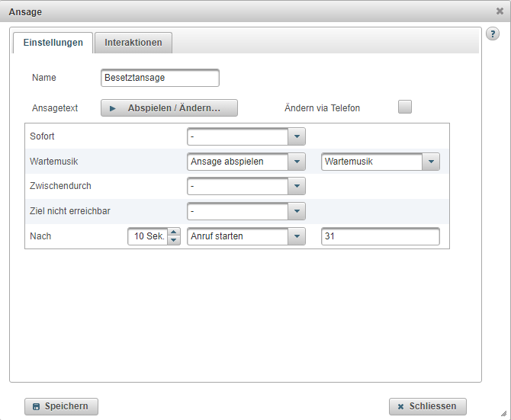The image size is (511, 420).
Task: Expand the Zwischendurch dropdown
Action: tap(297, 186)
